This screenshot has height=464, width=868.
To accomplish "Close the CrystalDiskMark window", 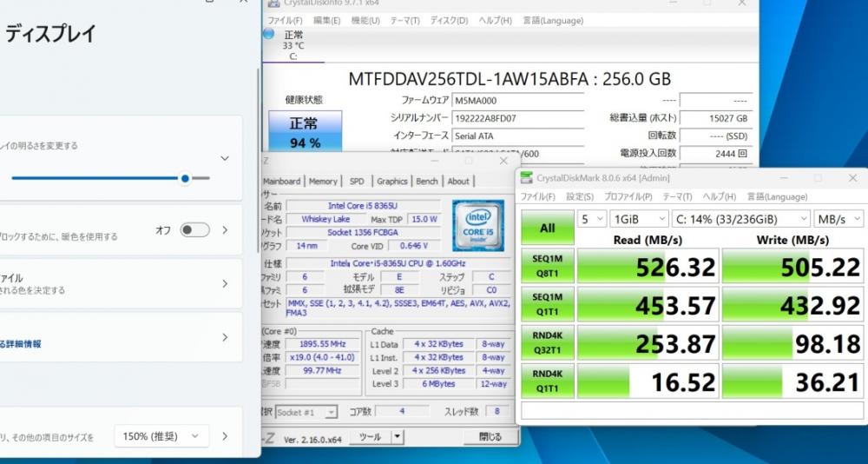I will [852, 178].
